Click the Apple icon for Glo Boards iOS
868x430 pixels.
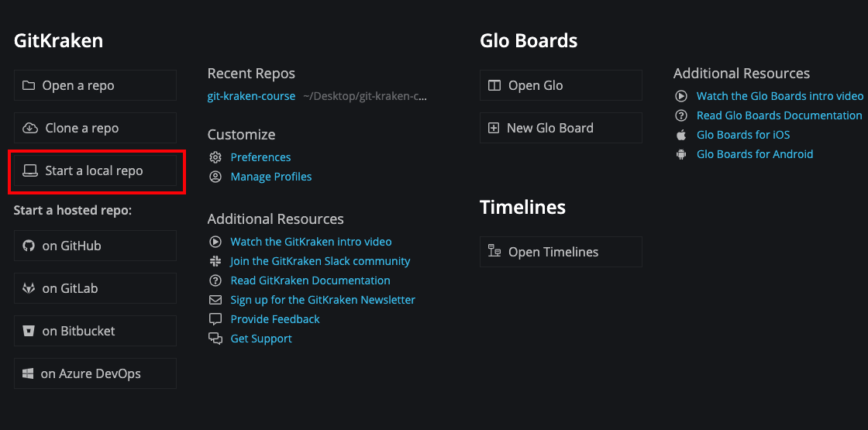[x=681, y=135]
